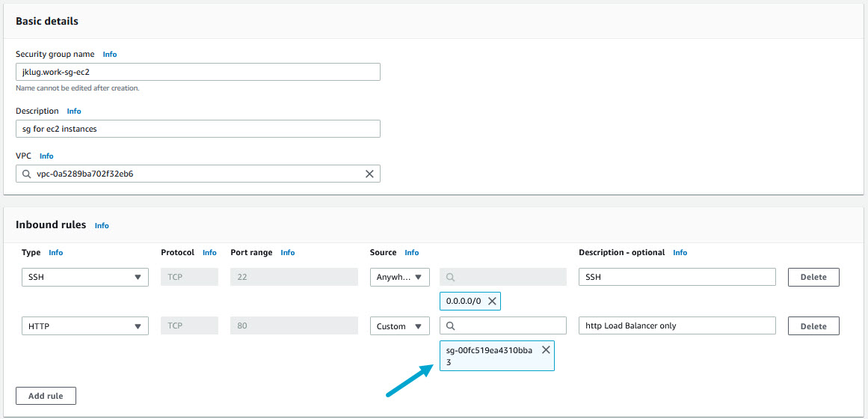
Task: Open Info link next to Security group name
Action: pos(110,55)
